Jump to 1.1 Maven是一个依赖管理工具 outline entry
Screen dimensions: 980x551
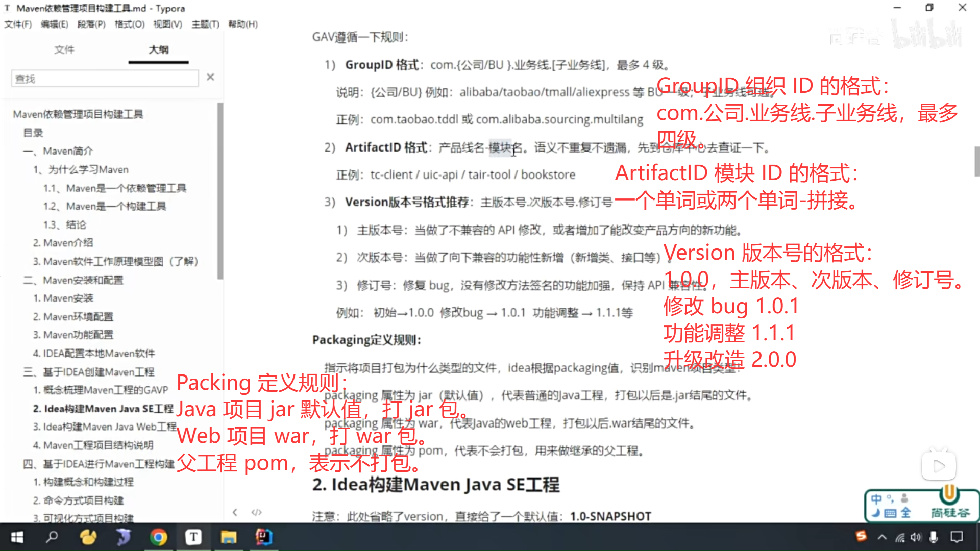tap(115, 188)
